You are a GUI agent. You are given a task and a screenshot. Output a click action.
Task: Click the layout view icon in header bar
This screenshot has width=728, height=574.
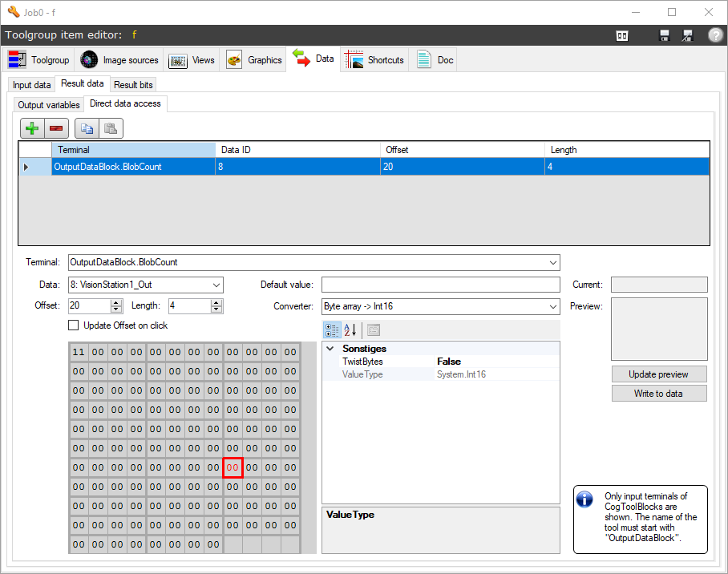[x=621, y=36]
